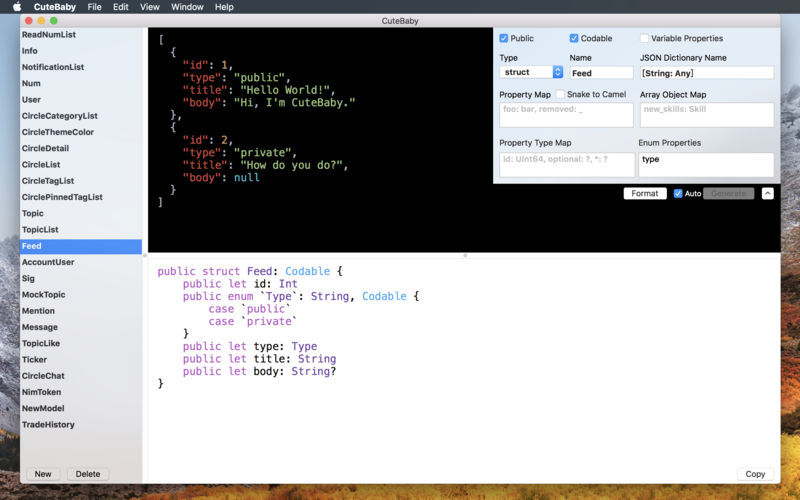The image size is (800, 500).
Task: Select the TradeHistory item in the list
Action: (x=48, y=425)
